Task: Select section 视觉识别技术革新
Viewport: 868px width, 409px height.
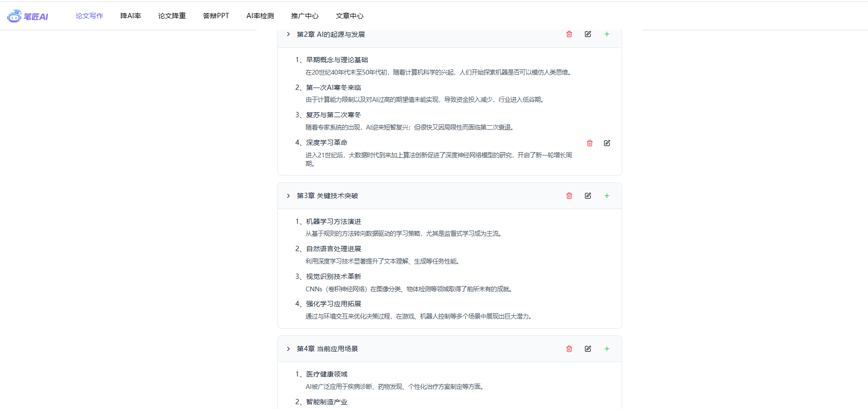Action: pos(334,276)
